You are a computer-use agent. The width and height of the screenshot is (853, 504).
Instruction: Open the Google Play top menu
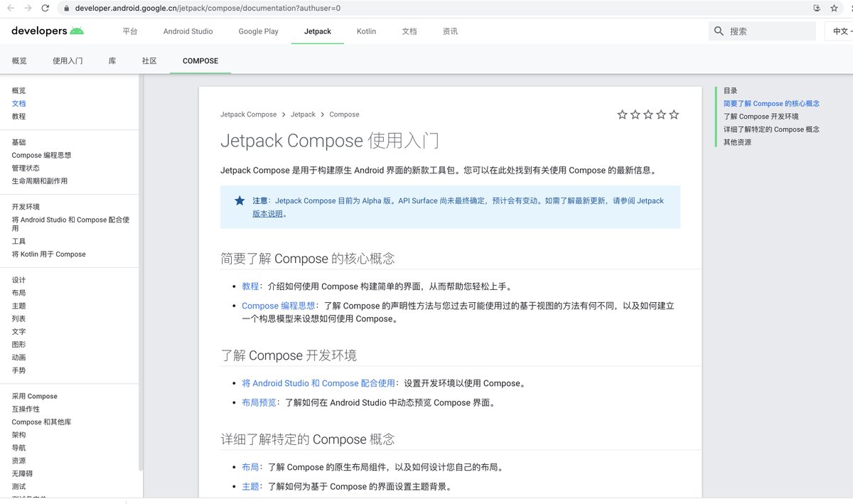(x=258, y=31)
